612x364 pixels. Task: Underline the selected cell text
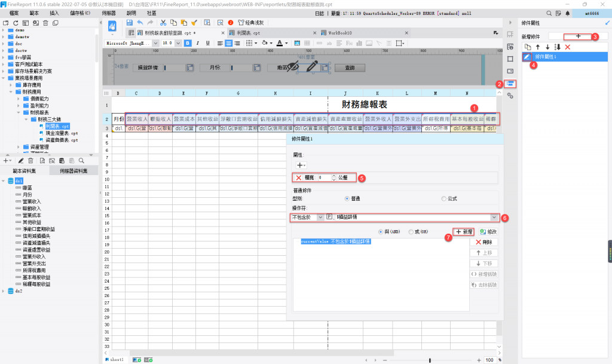click(x=207, y=43)
